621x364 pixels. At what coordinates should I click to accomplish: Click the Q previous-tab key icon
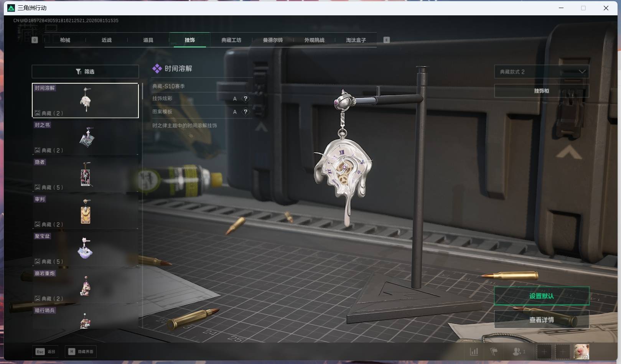[x=35, y=40]
